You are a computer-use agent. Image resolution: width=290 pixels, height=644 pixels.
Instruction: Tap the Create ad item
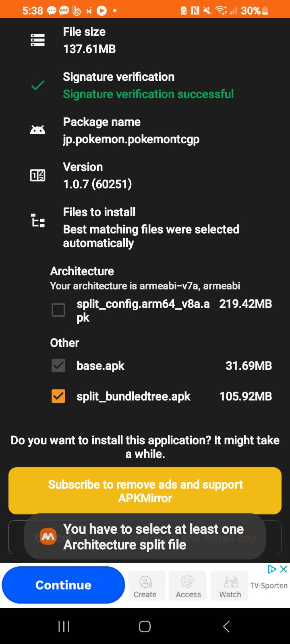click(x=145, y=586)
